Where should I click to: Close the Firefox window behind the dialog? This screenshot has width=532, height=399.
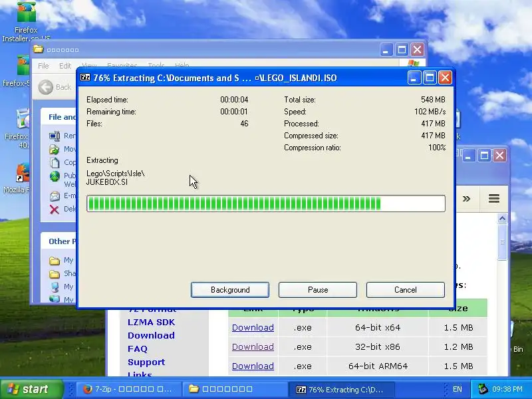[500, 156]
